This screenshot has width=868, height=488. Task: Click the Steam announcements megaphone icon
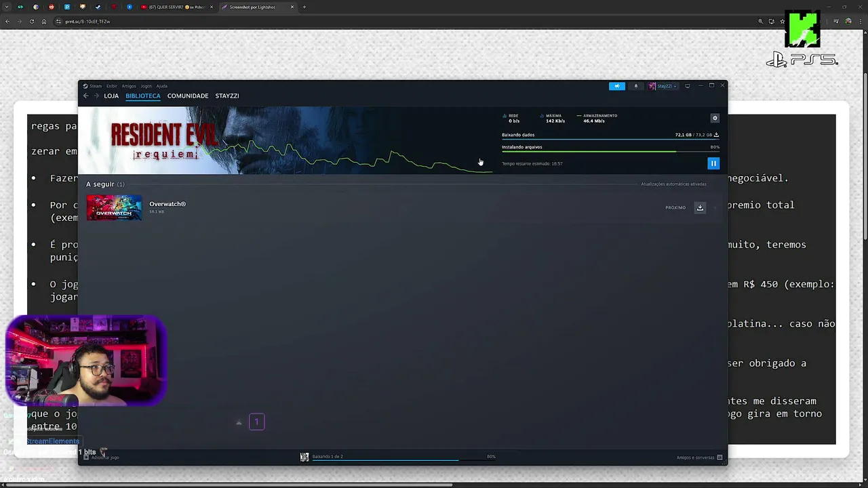point(616,86)
